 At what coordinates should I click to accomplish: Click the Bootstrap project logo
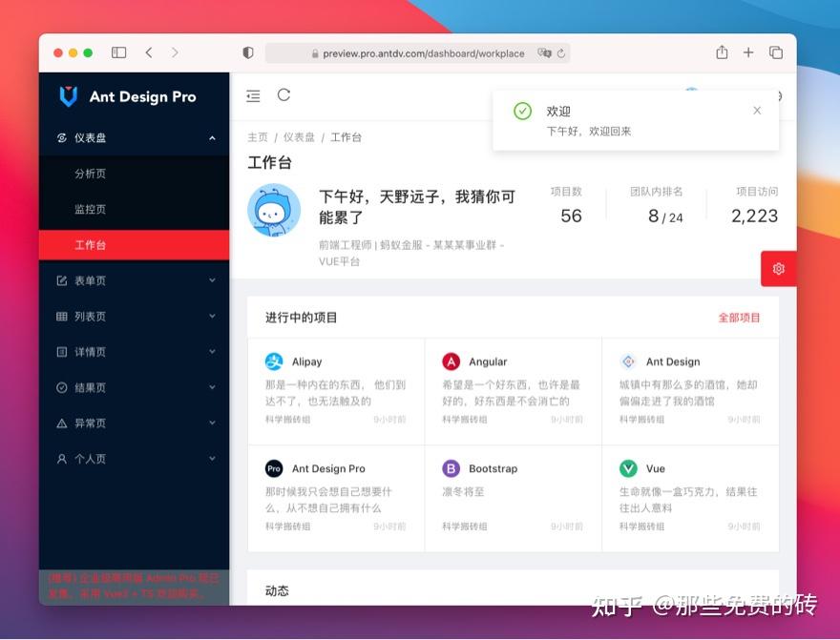451,468
